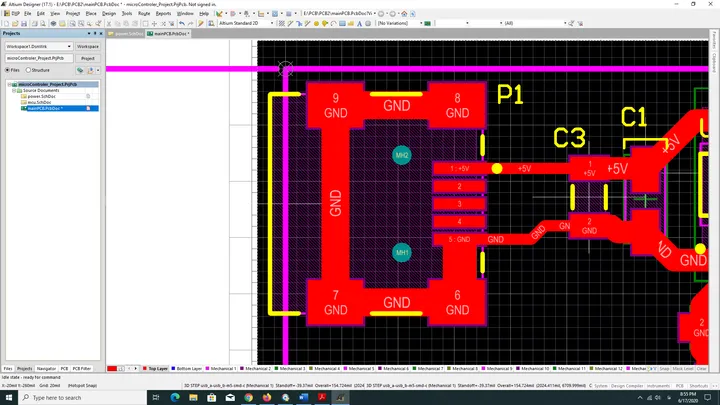Select the Files radio button
720x405 pixels.
click(x=7, y=70)
